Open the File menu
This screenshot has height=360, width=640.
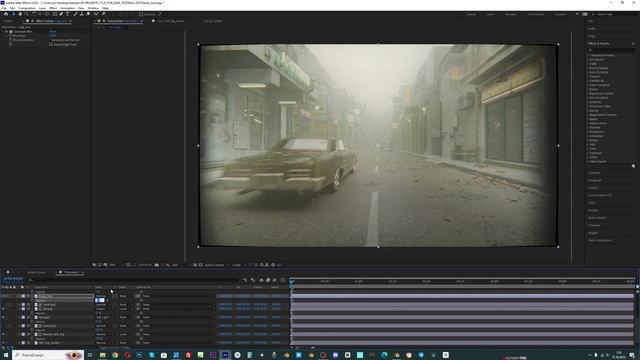pyautogui.click(x=4, y=8)
